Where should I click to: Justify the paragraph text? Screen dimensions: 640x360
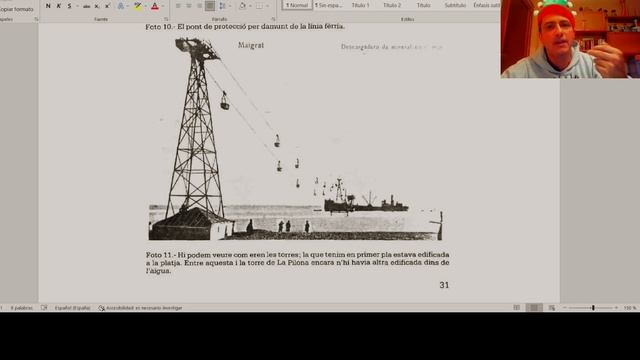coord(210,6)
